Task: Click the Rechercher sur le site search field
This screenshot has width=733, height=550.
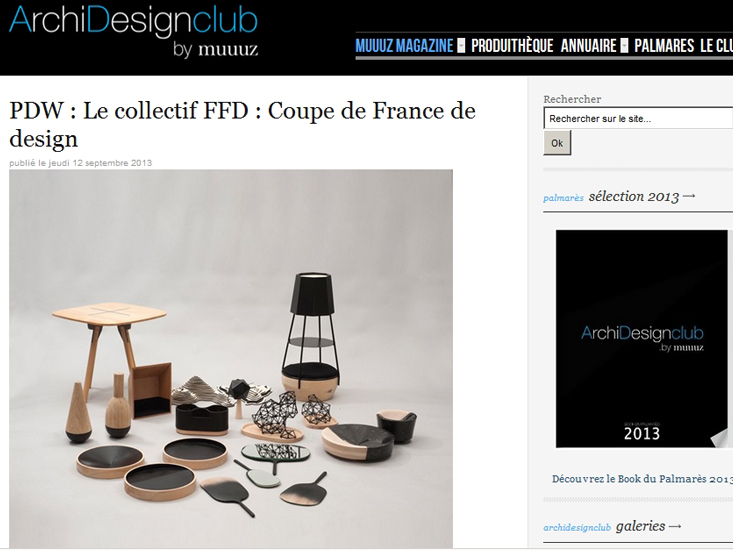Action: click(x=638, y=118)
